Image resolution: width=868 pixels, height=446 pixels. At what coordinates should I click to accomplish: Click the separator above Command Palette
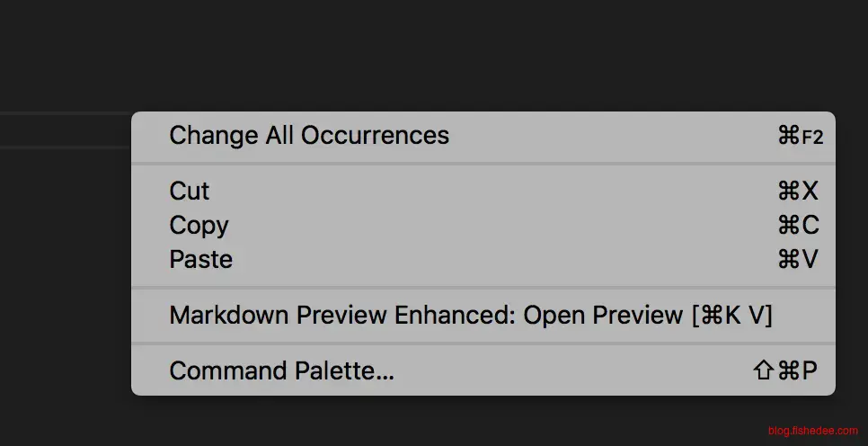[x=483, y=343]
